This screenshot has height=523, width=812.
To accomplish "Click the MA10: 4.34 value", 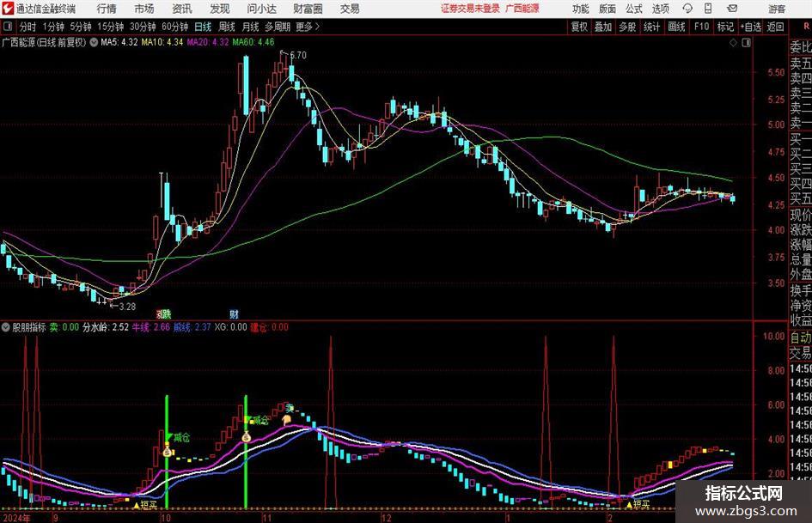I will (x=162, y=42).
